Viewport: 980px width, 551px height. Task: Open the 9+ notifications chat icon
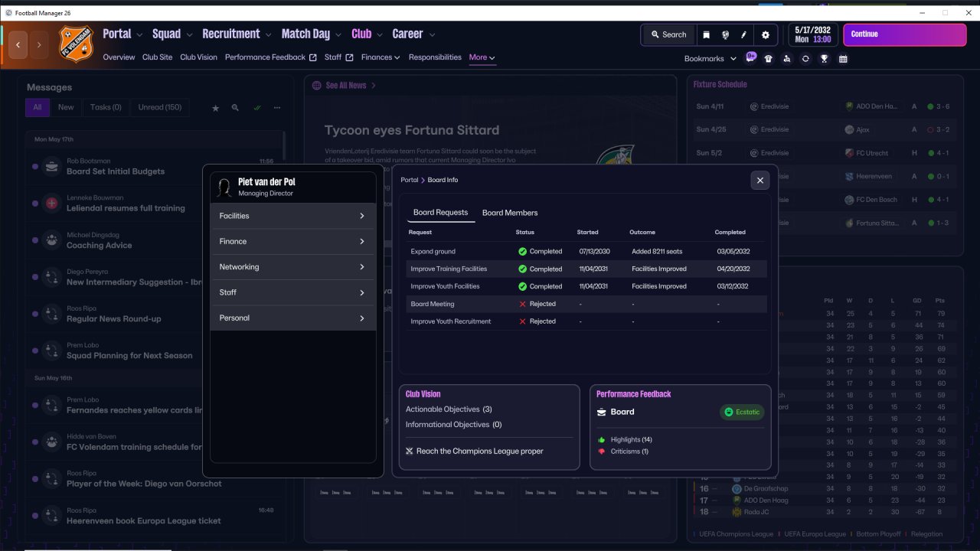[x=750, y=57]
